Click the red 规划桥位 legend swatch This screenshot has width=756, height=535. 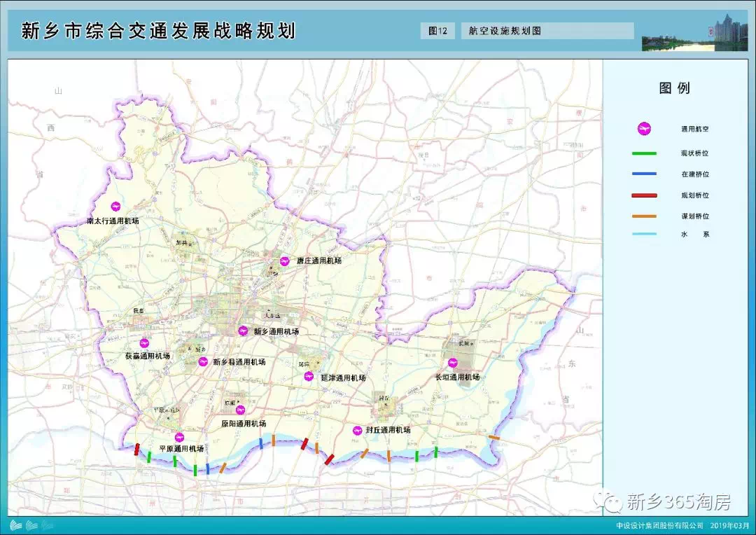point(644,195)
